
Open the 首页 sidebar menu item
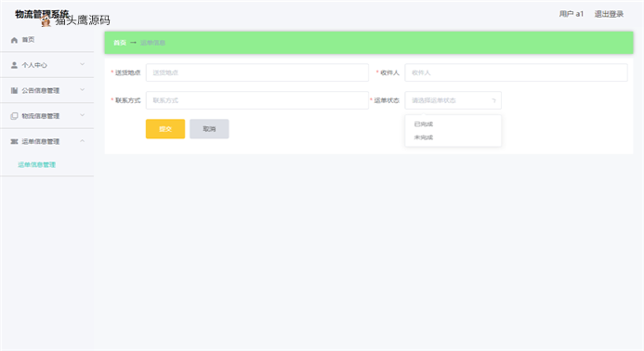[46, 40]
